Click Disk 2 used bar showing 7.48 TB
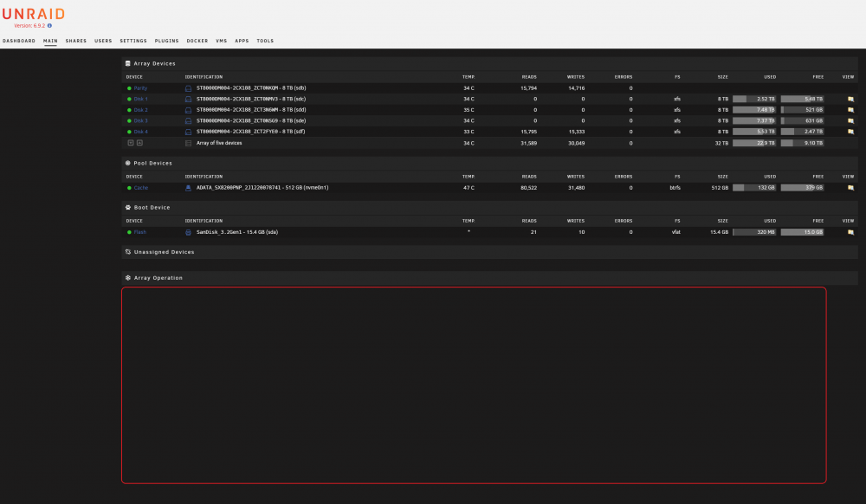 (754, 110)
